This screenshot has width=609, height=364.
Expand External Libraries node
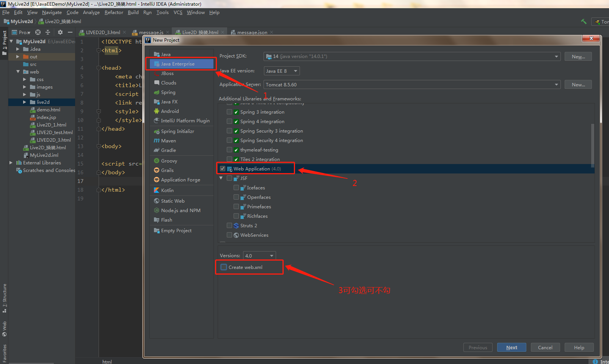11,163
